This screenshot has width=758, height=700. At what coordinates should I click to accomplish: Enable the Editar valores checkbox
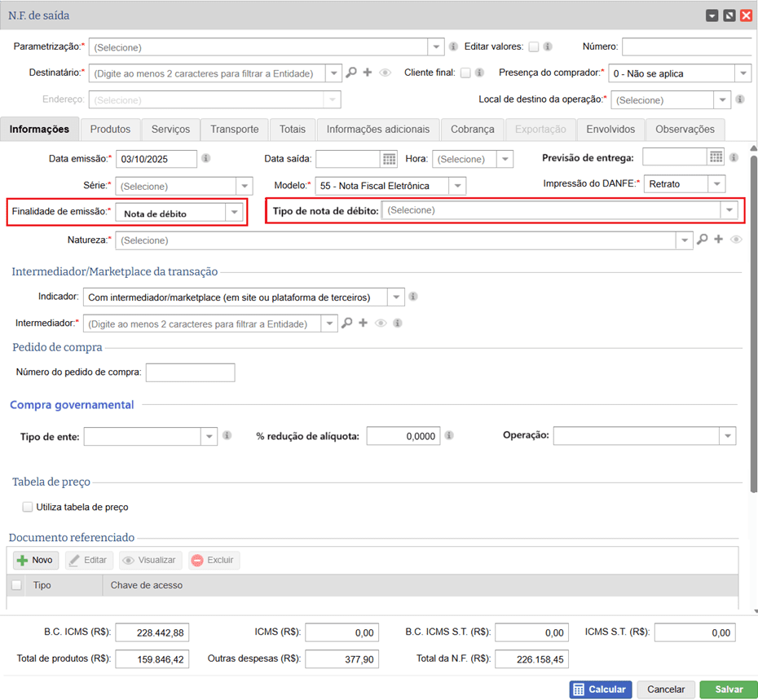[x=534, y=47]
